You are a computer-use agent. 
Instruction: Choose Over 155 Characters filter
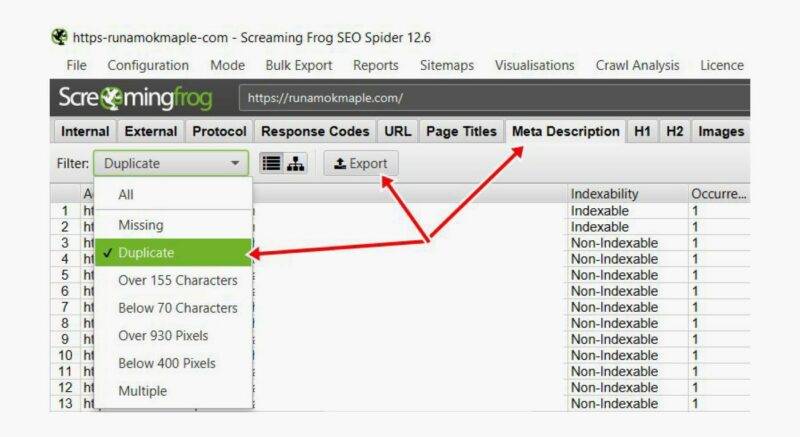click(x=173, y=280)
